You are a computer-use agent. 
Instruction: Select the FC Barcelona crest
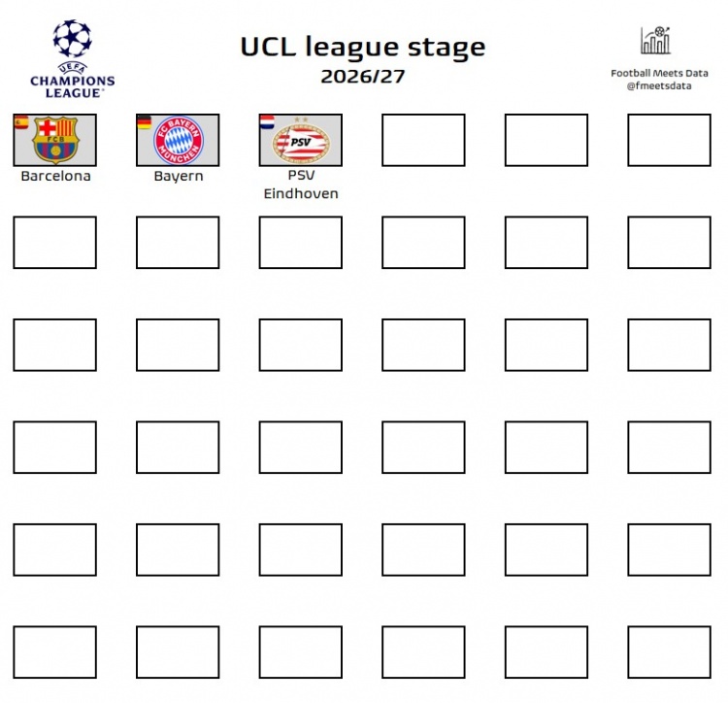coord(55,141)
